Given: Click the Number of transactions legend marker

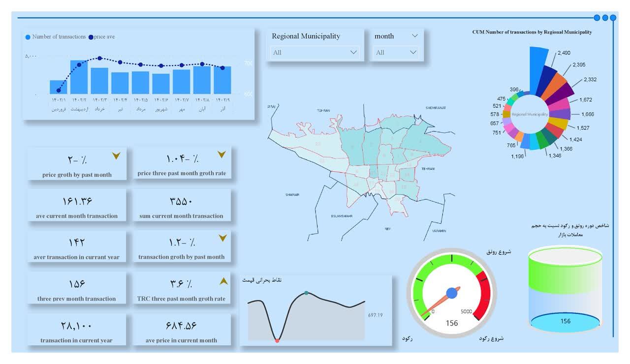Looking at the screenshot, I should coord(28,37).
